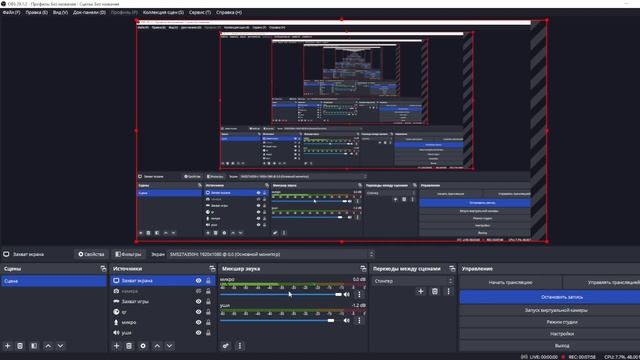Undock the Переходы между сценами panel

(452, 269)
